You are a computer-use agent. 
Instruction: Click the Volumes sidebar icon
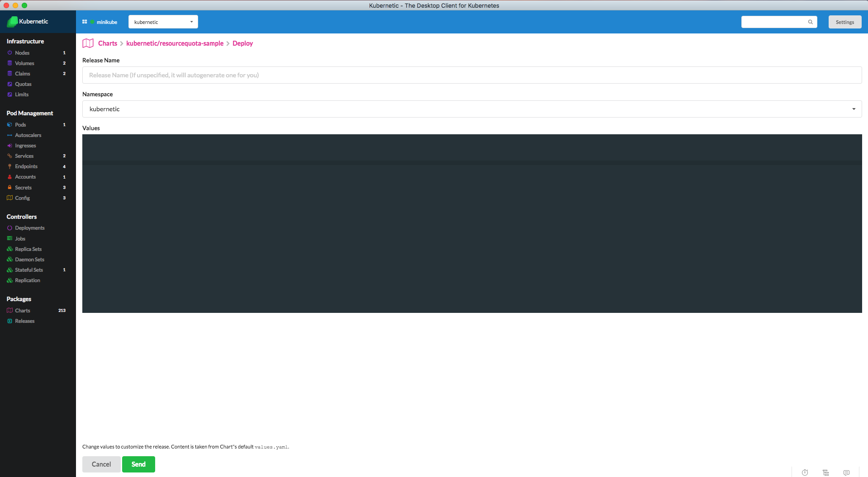[9, 63]
